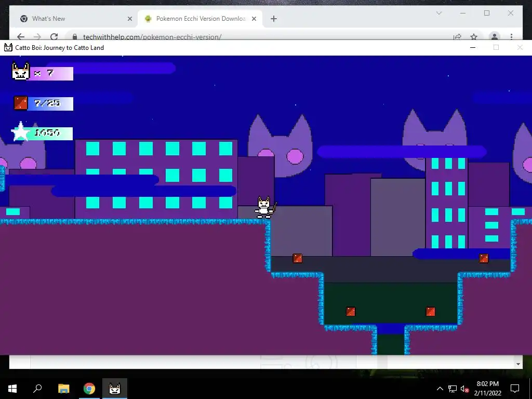Click the Catto Boi taskbar icon
This screenshot has height=399, width=532.
[115, 389]
